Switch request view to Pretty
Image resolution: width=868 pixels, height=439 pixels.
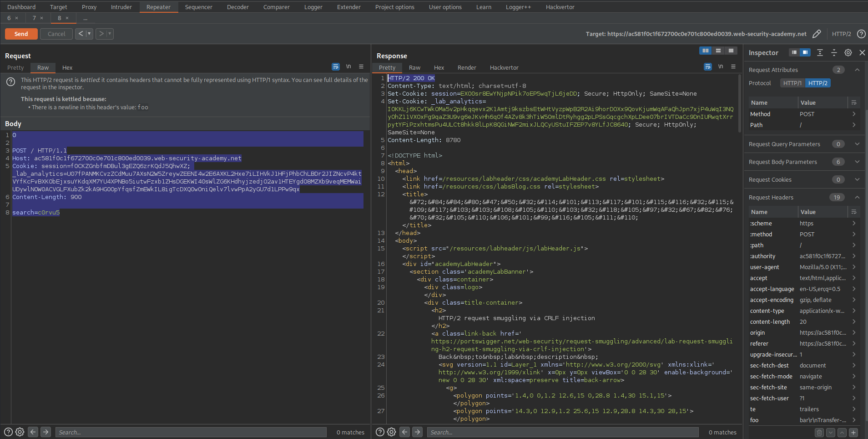15,67
